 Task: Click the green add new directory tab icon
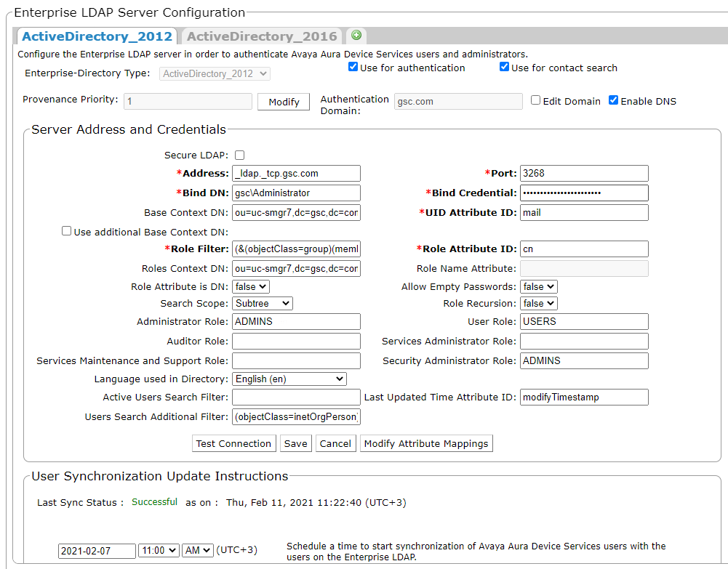click(356, 35)
